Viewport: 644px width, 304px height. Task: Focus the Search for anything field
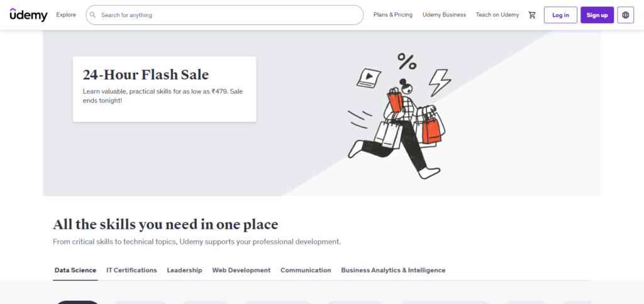[x=225, y=15]
